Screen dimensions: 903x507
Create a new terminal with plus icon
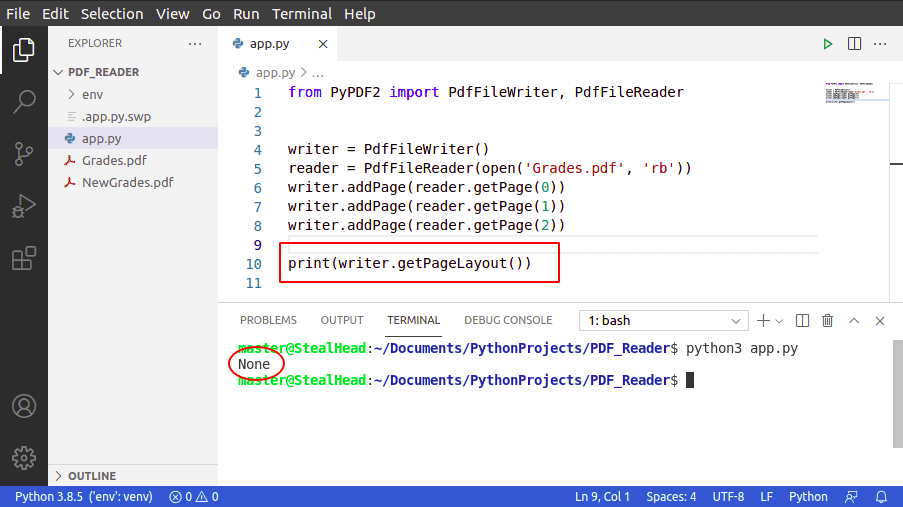coord(763,321)
